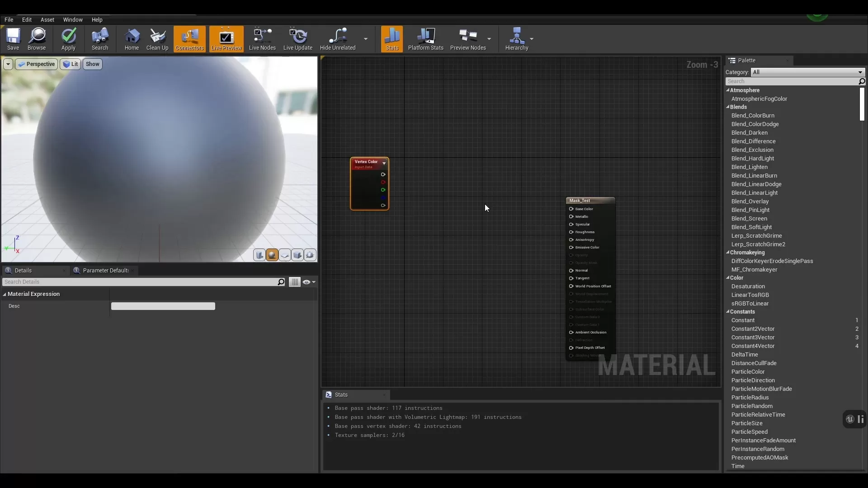This screenshot has width=868, height=488.
Task: Open the Category dropdown showing All
Action: click(807, 72)
